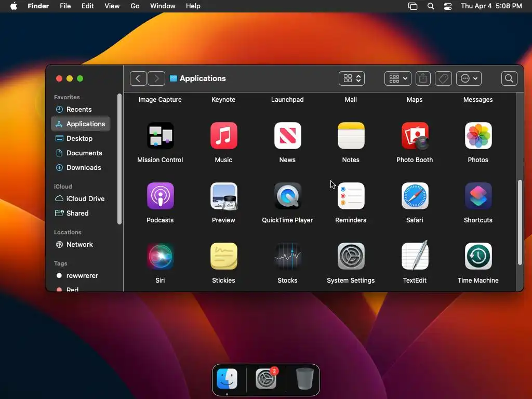The height and width of the screenshot is (399, 532).
Task: Select Shared in the sidebar
Action: [x=81, y=213]
